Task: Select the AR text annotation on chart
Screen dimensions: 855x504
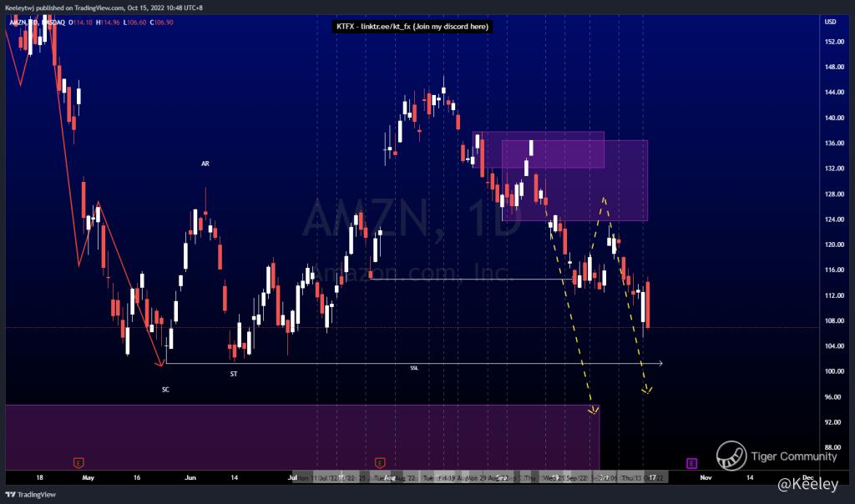Action: [205, 164]
